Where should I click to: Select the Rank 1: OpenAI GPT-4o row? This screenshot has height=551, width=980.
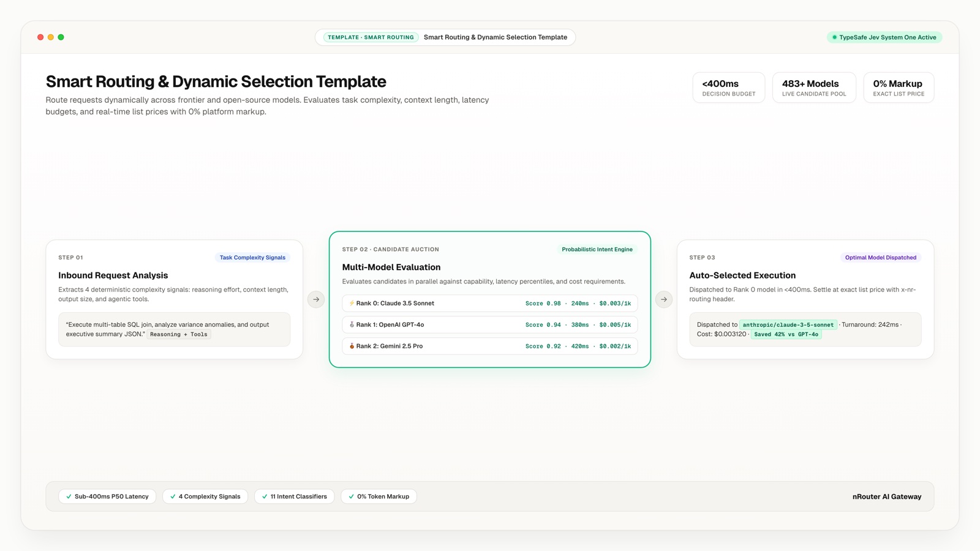pos(490,324)
